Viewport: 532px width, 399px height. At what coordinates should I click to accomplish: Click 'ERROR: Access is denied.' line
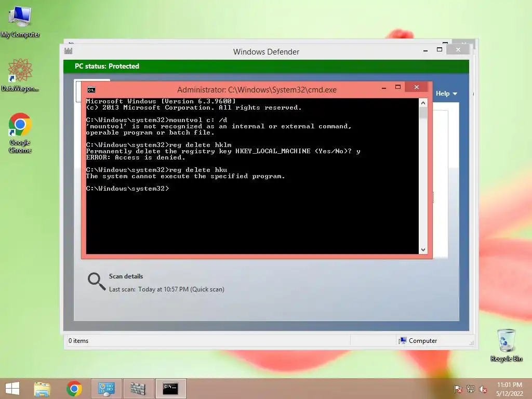coord(136,157)
